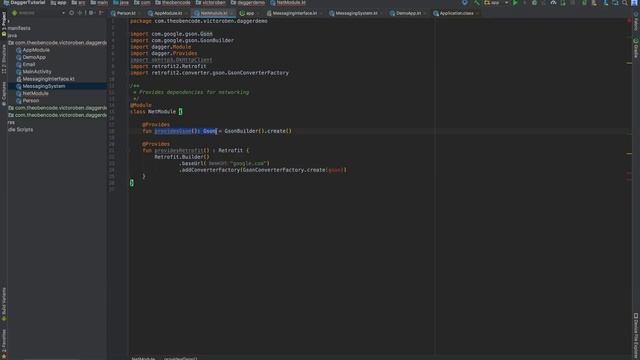Open NetModule in project tree
The width and height of the screenshot is (640, 360).
pyautogui.click(x=35, y=93)
